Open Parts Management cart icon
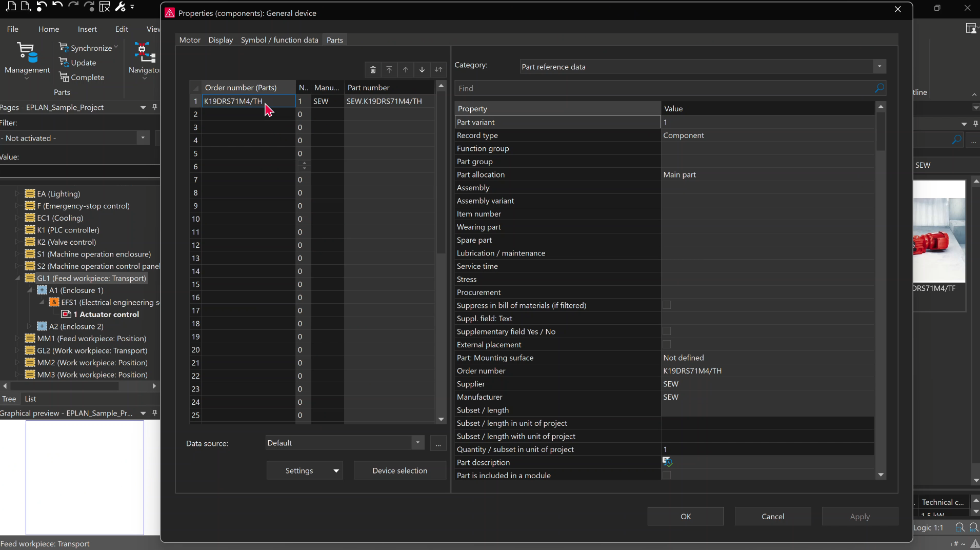Screen dimensions: 980x550 click(27, 53)
